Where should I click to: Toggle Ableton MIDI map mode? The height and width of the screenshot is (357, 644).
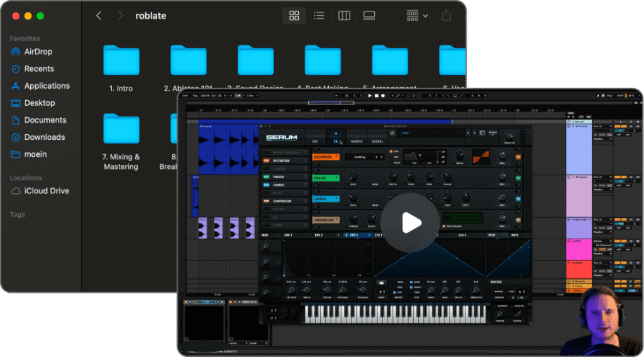click(x=620, y=96)
